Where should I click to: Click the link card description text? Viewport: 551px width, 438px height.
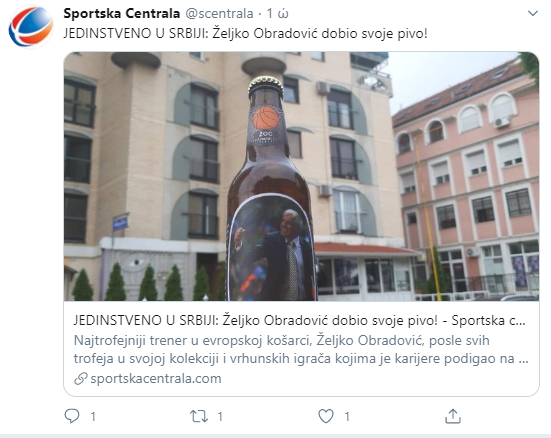pyautogui.click(x=301, y=349)
